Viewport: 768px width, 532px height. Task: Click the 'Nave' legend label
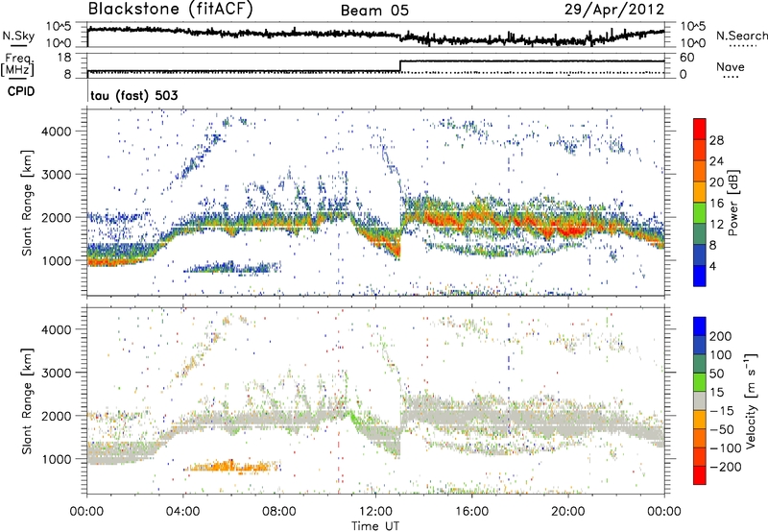[731, 66]
